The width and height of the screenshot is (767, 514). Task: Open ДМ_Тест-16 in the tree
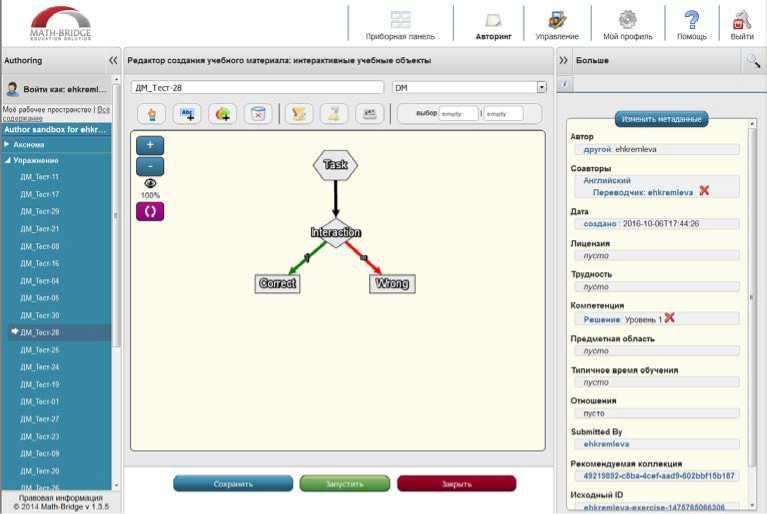point(40,264)
